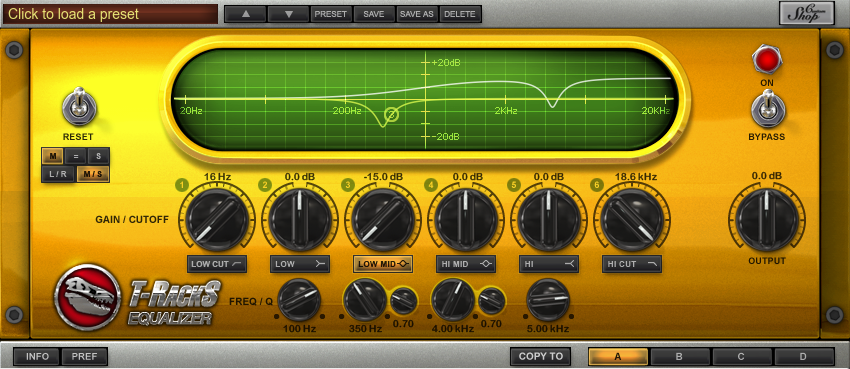This screenshot has height=369, width=850.
Task: Toggle the LOW shelf band button
Action: pyautogui.click(x=300, y=264)
